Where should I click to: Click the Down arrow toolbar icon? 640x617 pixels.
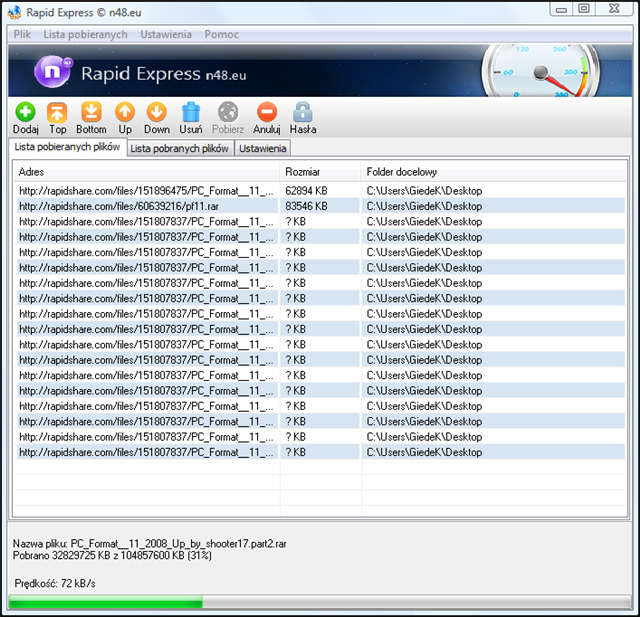point(157,112)
